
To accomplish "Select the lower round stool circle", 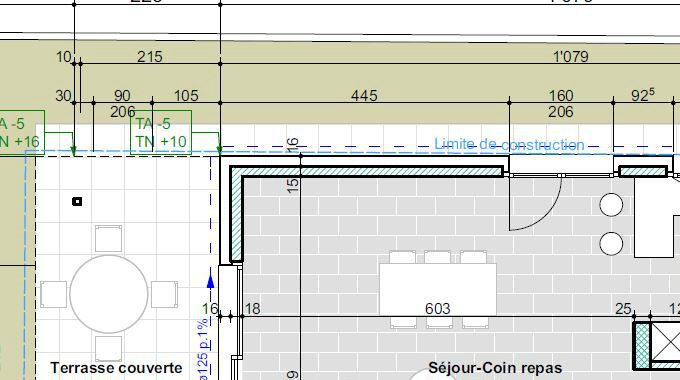I will (x=611, y=244).
